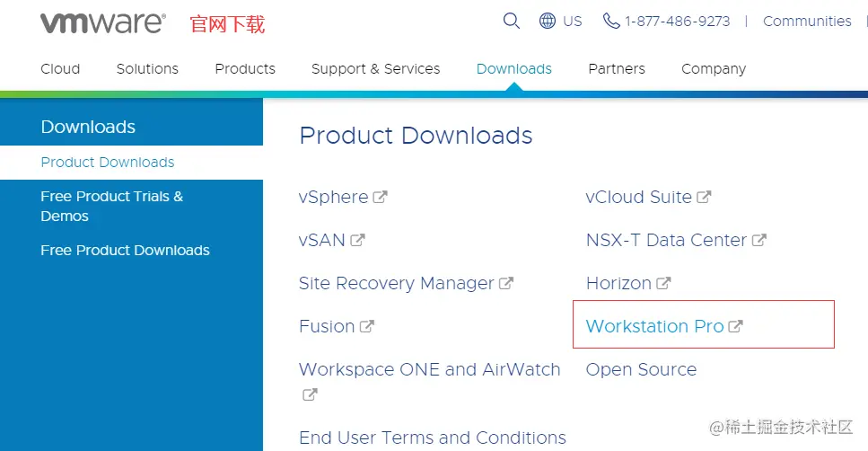Click the globe region icon

tap(548, 21)
